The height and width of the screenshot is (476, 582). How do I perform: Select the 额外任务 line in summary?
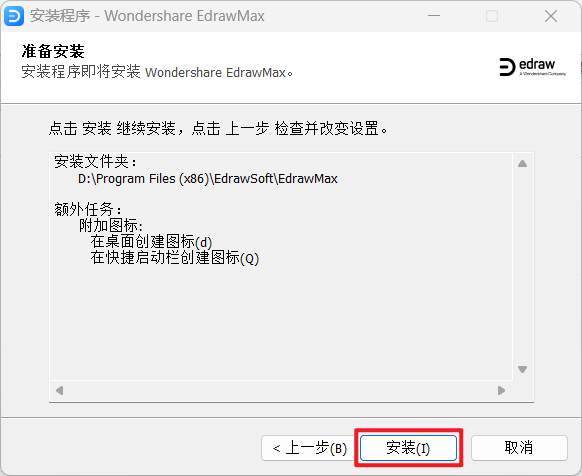[88, 209]
